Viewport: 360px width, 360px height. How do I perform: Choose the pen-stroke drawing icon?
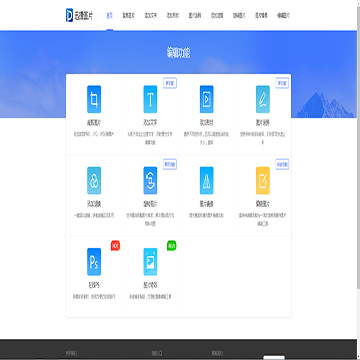[x=263, y=99]
